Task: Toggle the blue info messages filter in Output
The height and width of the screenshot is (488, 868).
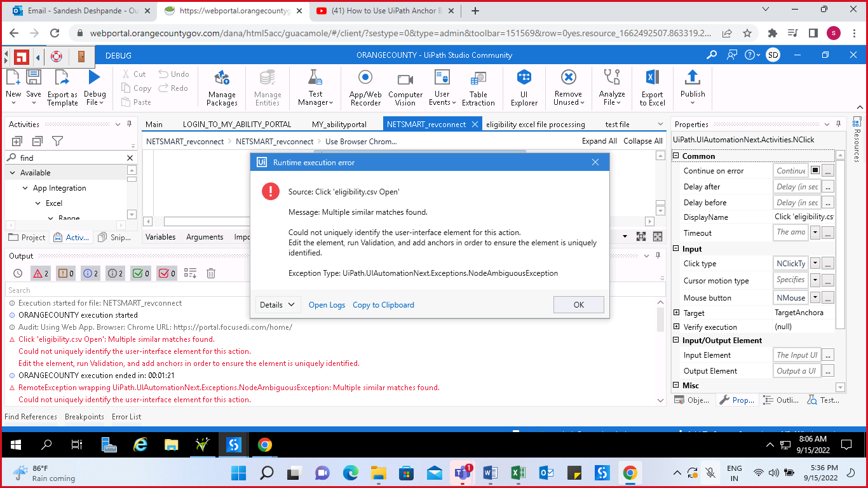Action: (90, 273)
